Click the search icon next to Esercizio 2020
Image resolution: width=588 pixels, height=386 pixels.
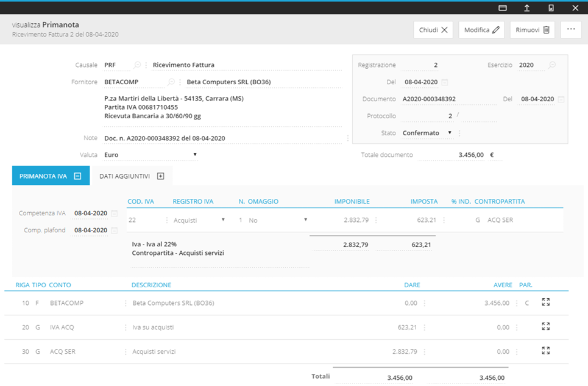tap(552, 65)
